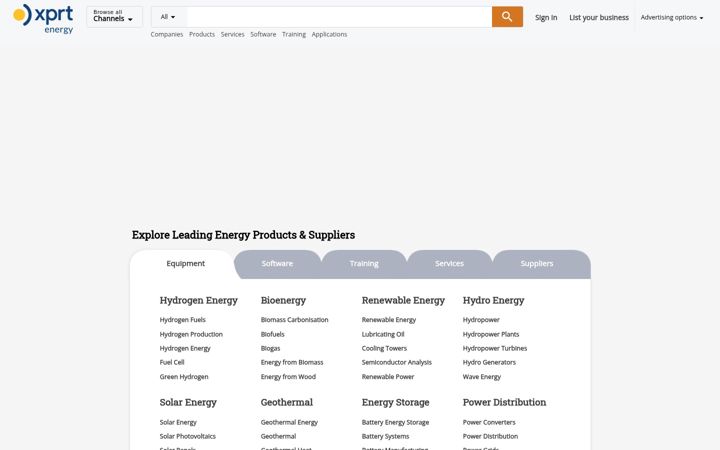Click the Fuel Cell link

(x=172, y=362)
